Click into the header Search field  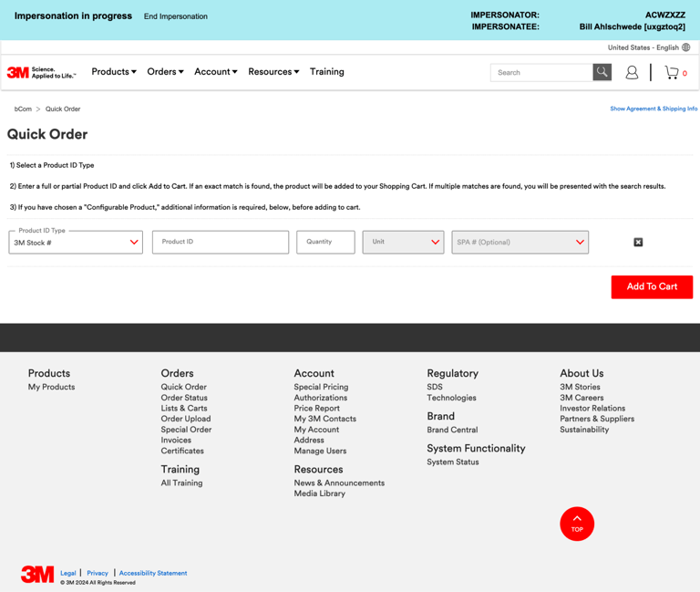click(541, 72)
